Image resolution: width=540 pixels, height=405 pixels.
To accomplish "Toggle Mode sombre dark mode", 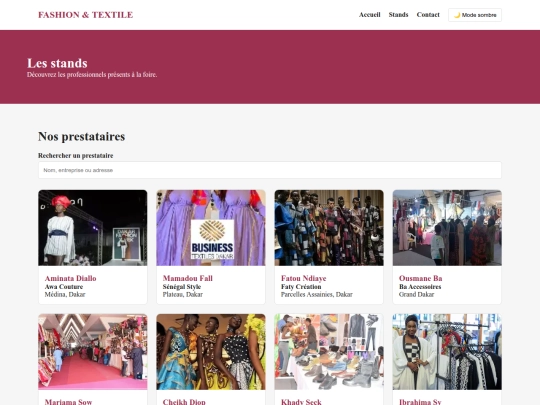I will tap(475, 15).
